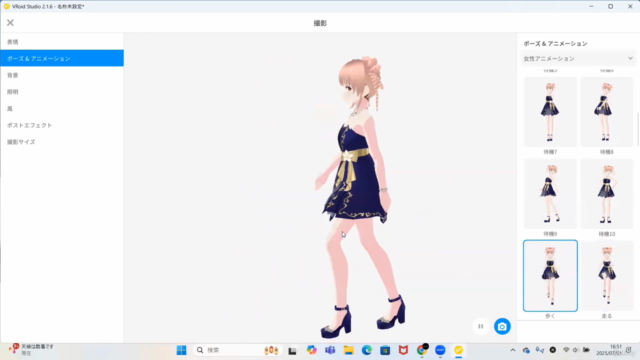
Task: Open the weather widget on the taskbar
Action: [31, 349]
